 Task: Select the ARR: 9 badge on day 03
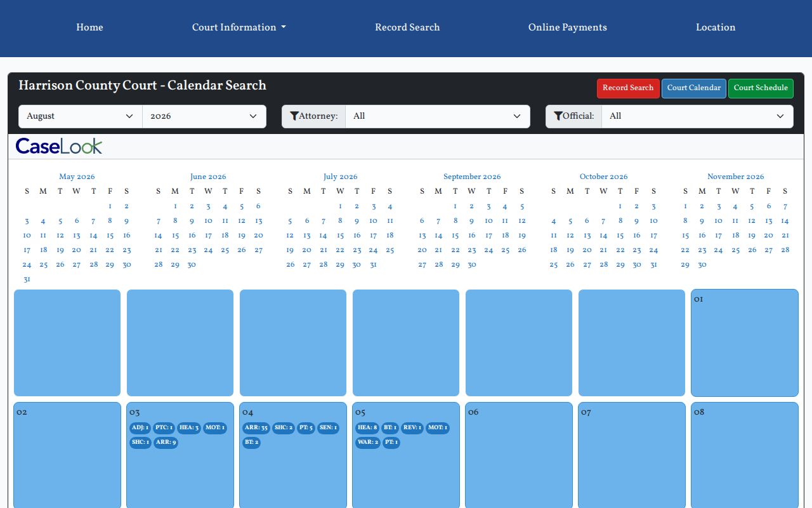click(x=166, y=443)
